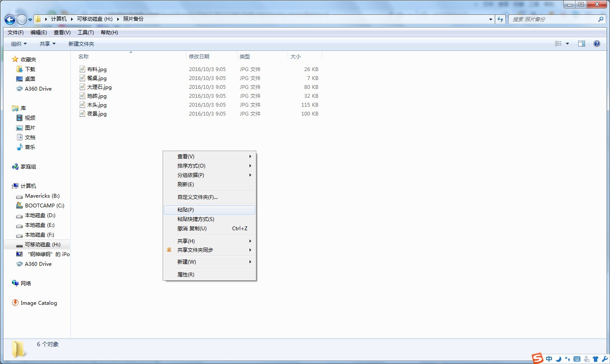Choose 属性(R) in the context menu
Image resolution: width=610 pixels, height=364 pixels.
(x=210, y=274)
